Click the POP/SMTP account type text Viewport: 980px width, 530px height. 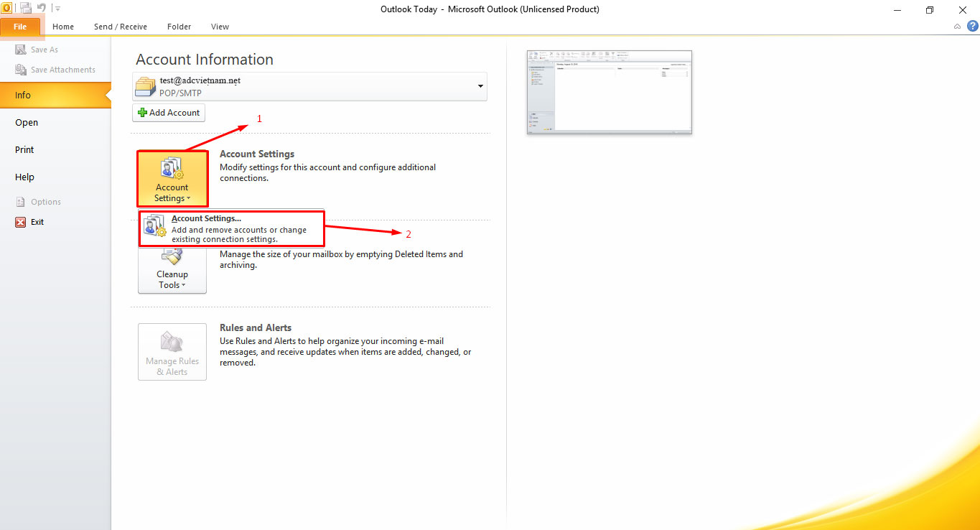[180, 93]
